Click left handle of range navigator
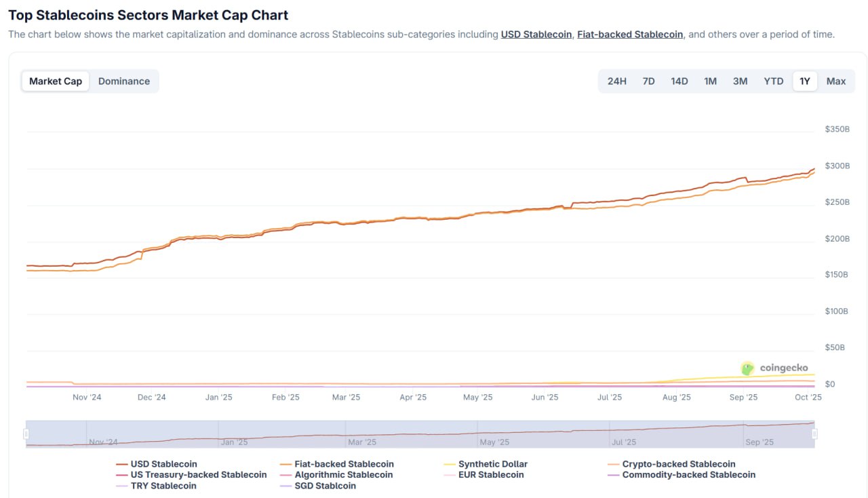Screen dimensions: 868x498 [26, 434]
